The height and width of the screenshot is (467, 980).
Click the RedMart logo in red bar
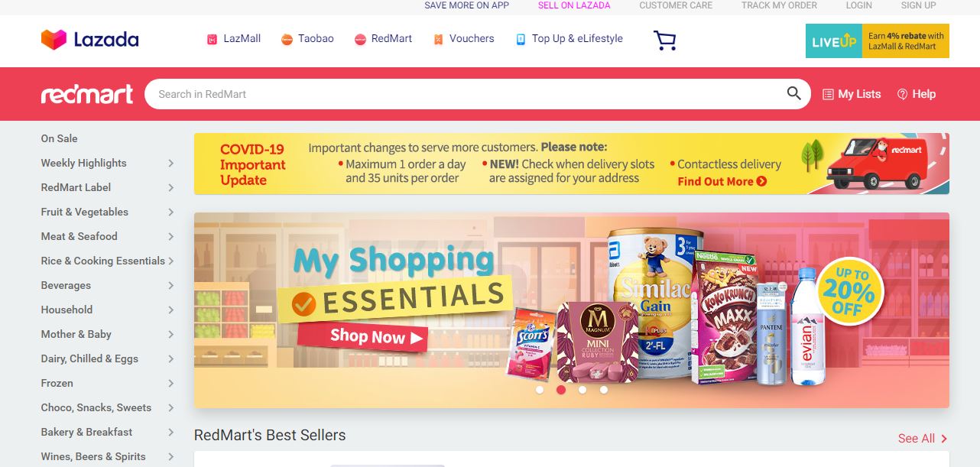pyautogui.click(x=87, y=94)
